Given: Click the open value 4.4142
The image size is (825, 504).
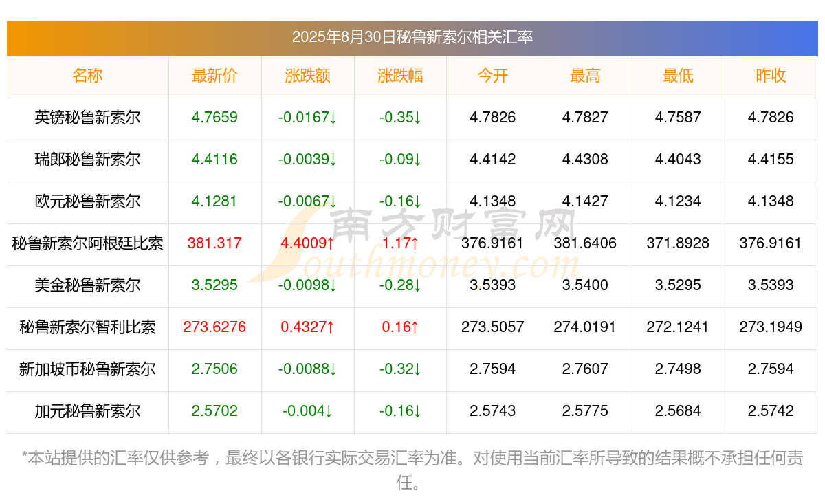Looking at the screenshot, I should [x=493, y=160].
